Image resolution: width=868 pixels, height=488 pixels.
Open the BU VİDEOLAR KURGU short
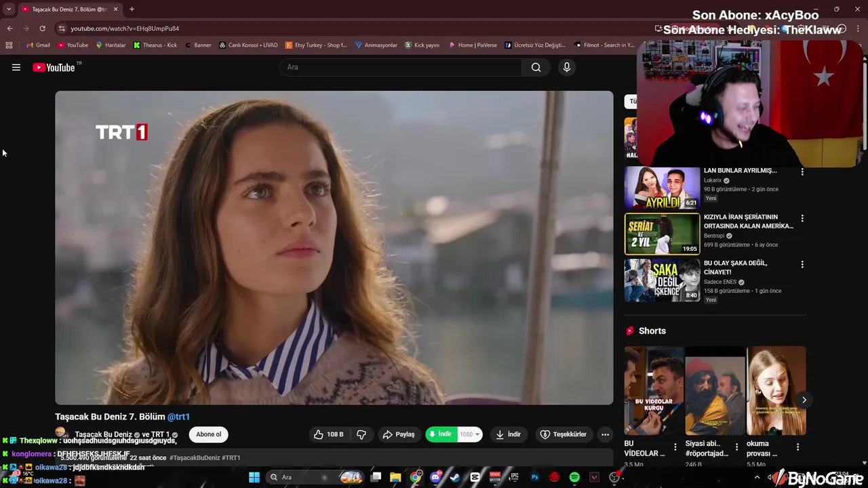(x=654, y=391)
